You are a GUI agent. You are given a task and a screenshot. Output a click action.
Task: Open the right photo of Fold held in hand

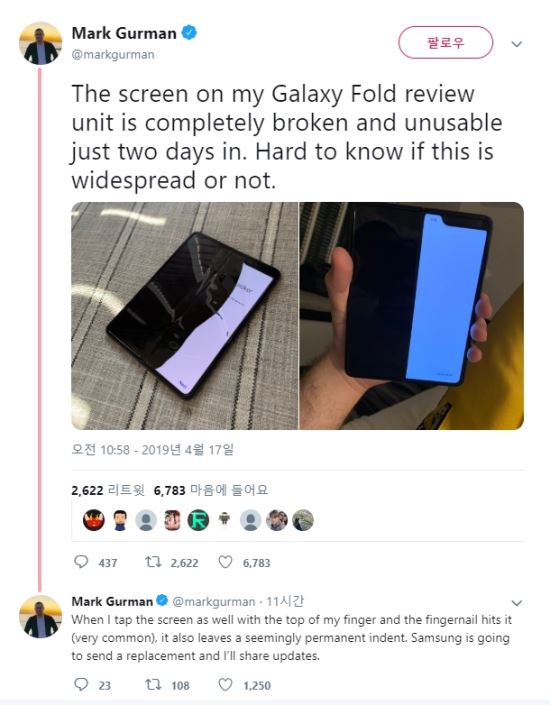[411, 316]
